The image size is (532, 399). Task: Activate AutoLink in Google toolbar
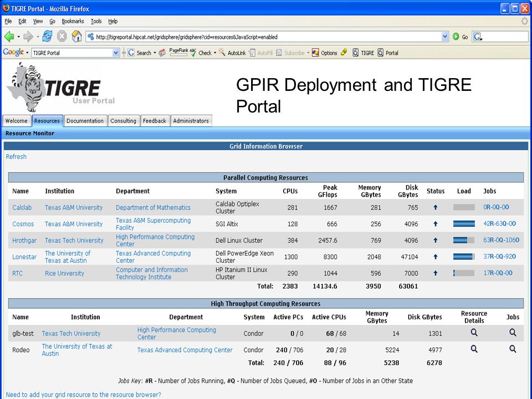232,53
